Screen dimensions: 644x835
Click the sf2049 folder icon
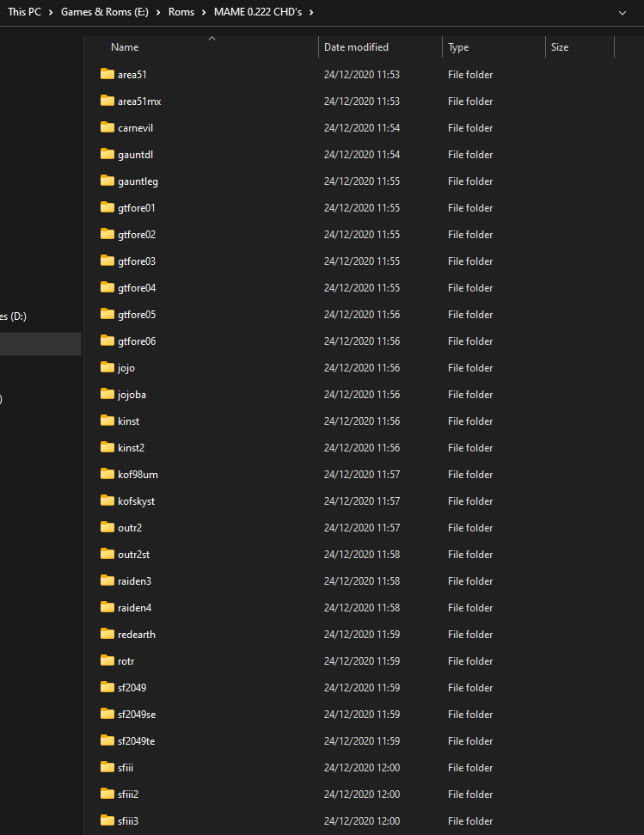(x=107, y=686)
